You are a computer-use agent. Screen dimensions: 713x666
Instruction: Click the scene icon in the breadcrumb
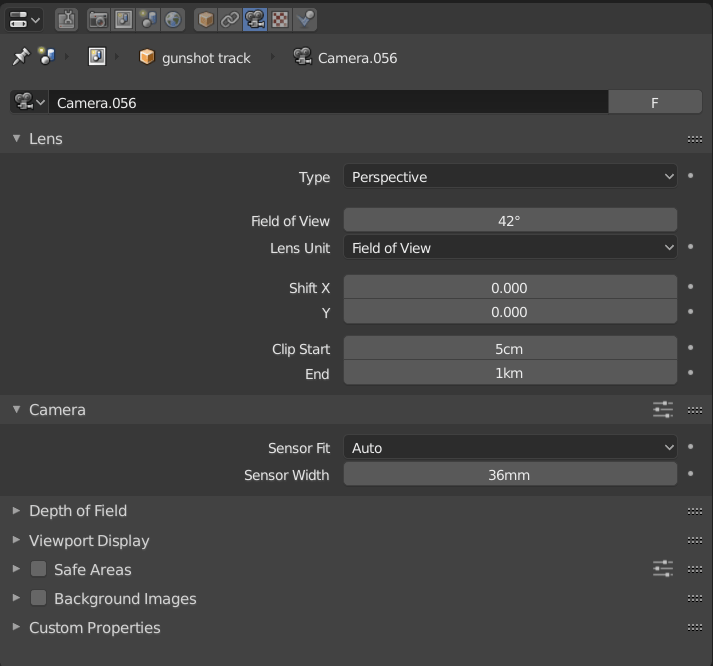46,57
